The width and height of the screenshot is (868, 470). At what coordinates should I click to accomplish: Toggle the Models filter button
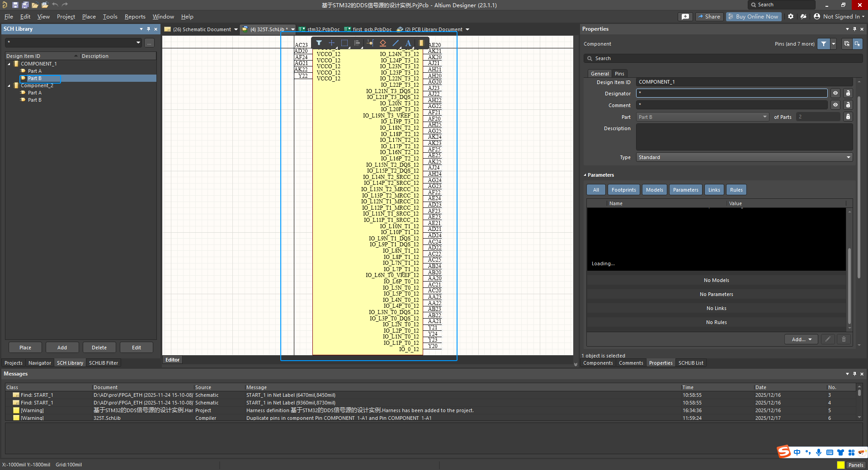(x=654, y=190)
